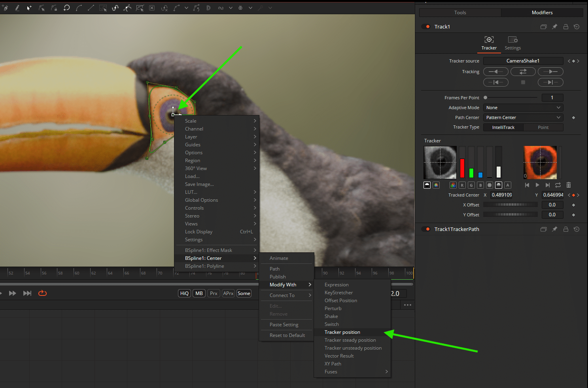The height and width of the screenshot is (388, 588).
Task: Click Reset to Default in the context menu
Action: tap(287, 335)
